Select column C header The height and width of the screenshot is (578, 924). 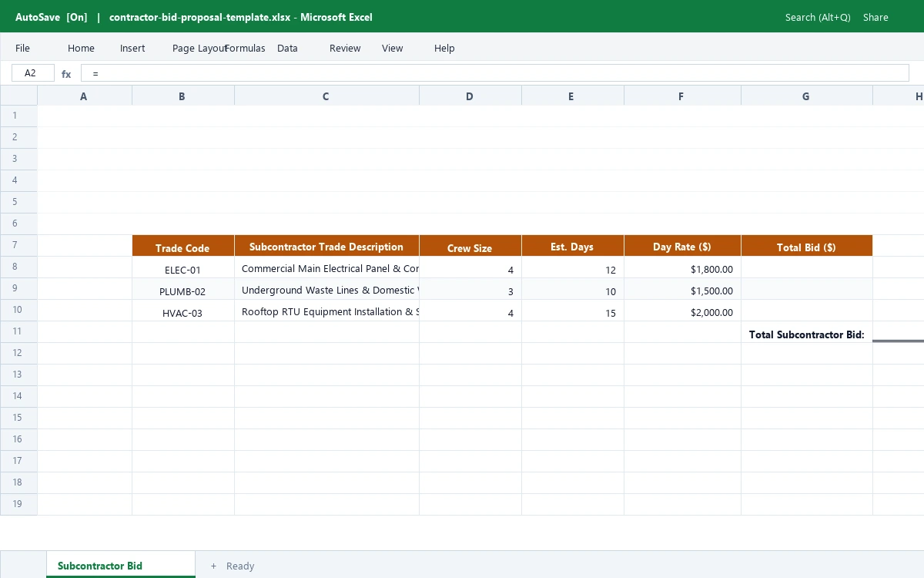click(327, 96)
